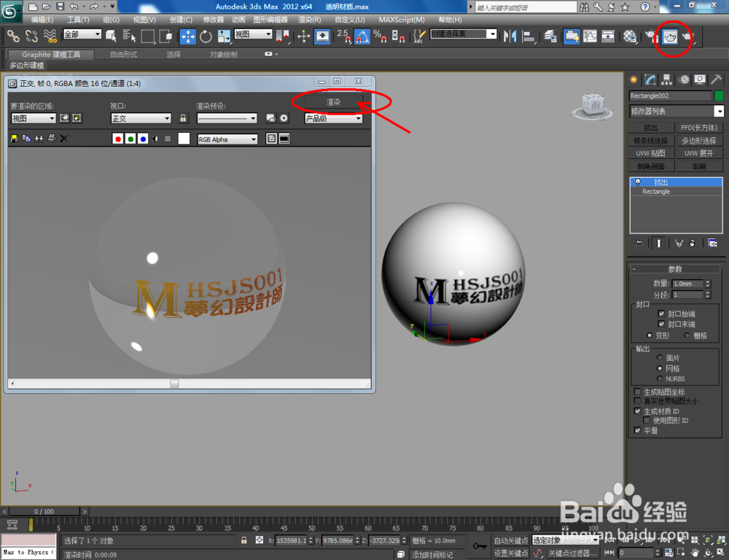Toggle red channel in render window
This screenshot has width=729, height=560.
(x=118, y=139)
